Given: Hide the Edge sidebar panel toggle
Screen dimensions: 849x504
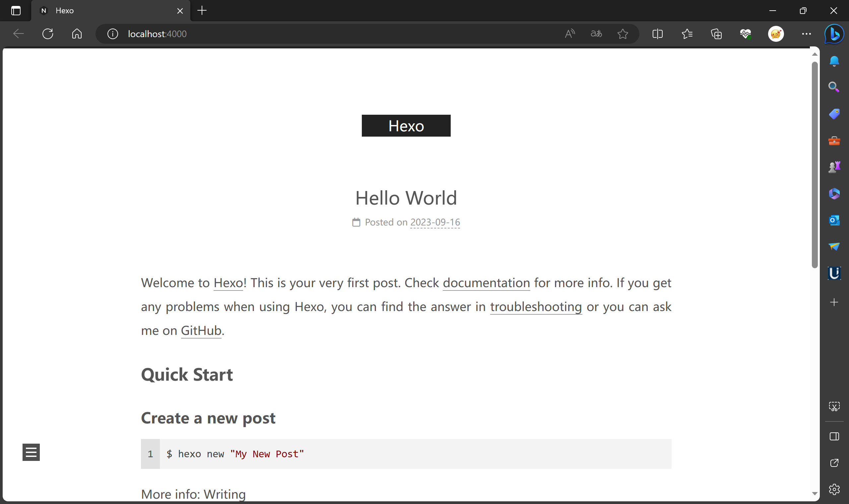Looking at the screenshot, I should tap(834, 436).
